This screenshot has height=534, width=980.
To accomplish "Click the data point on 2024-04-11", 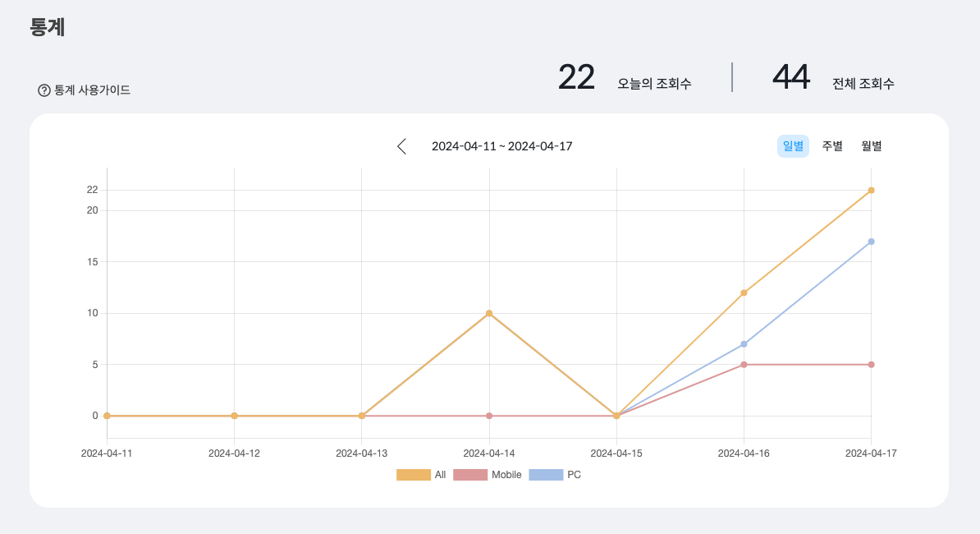I will (107, 416).
